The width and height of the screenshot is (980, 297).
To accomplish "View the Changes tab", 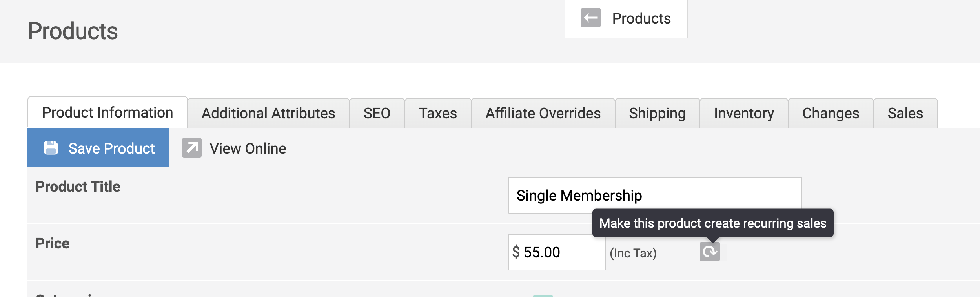I will point(831,114).
